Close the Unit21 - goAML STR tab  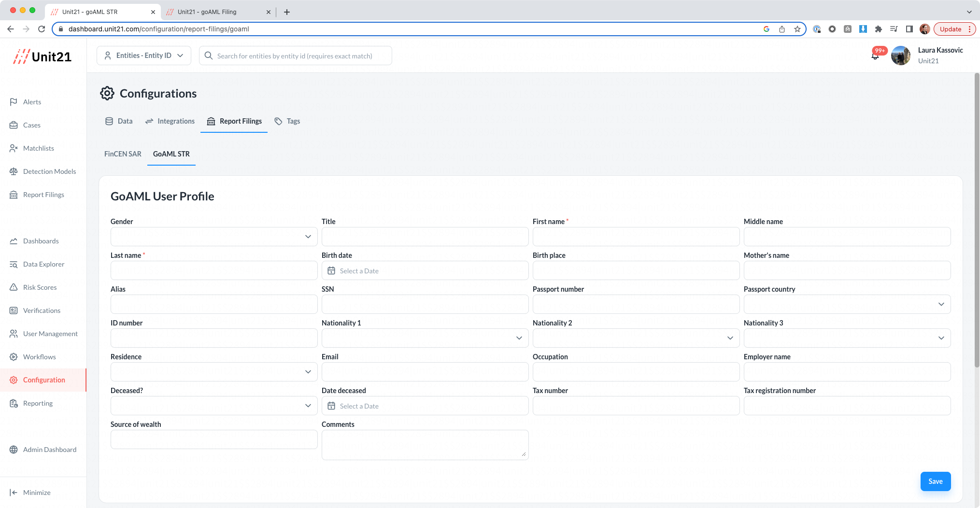coord(153,12)
